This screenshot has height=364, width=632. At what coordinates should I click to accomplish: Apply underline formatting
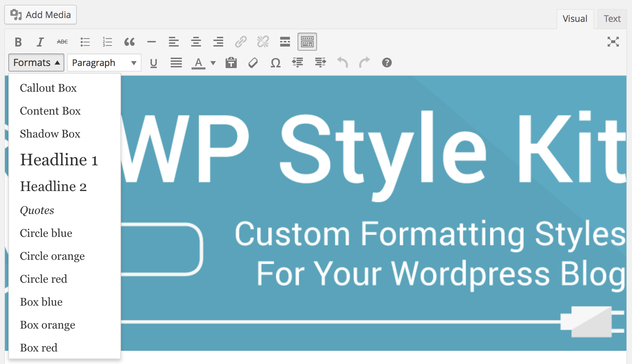(154, 63)
